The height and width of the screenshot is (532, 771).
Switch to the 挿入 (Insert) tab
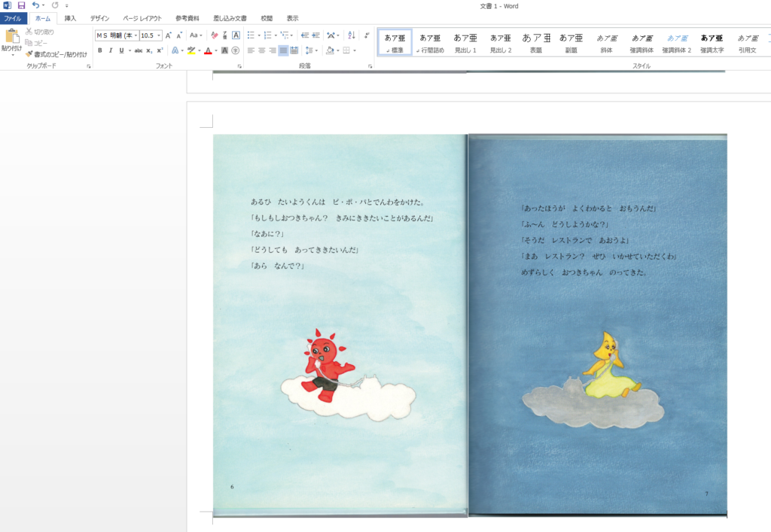pyautogui.click(x=70, y=18)
